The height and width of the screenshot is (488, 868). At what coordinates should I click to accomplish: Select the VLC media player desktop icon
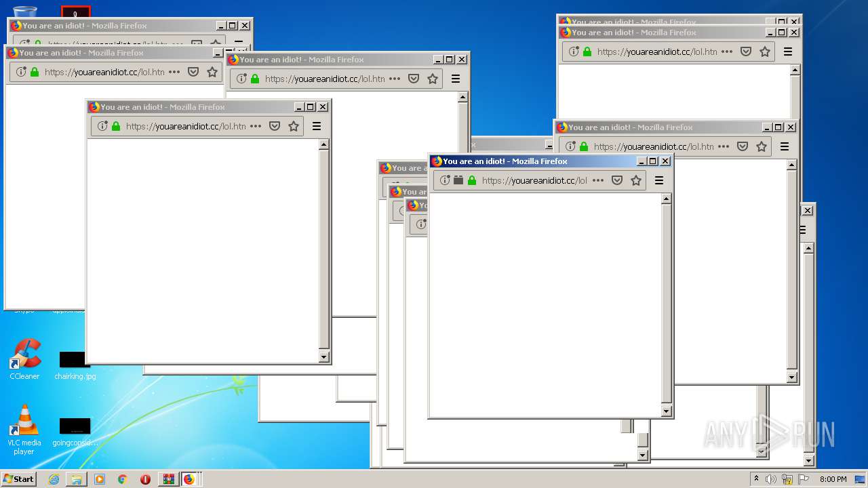[x=24, y=430]
